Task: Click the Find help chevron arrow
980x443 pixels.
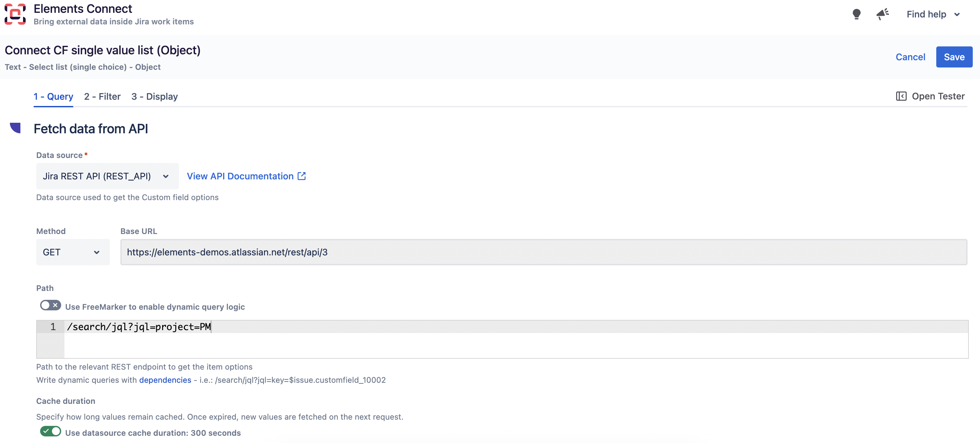Action: (956, 14)
